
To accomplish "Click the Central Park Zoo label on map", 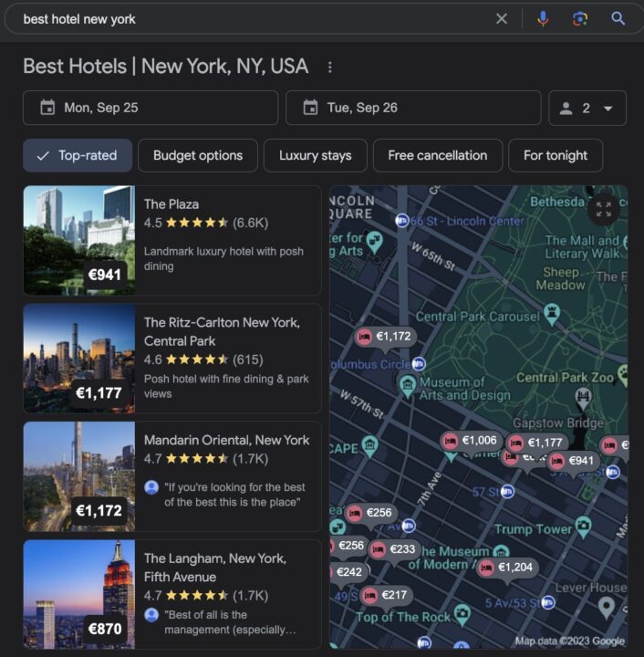I will (x=565, y=378).
